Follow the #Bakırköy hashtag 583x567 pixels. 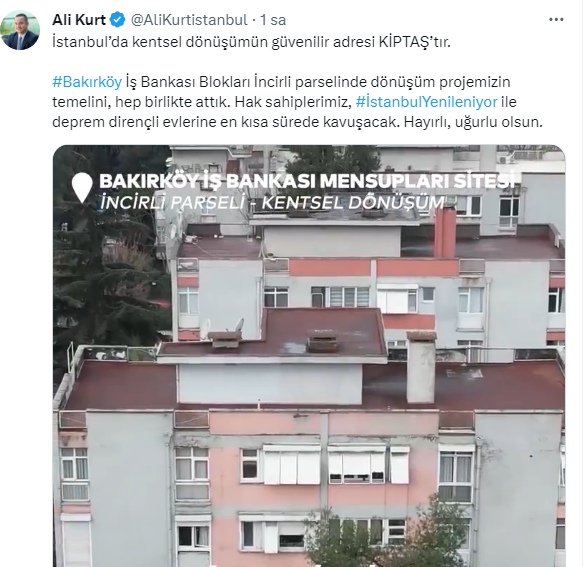(87, 82)
